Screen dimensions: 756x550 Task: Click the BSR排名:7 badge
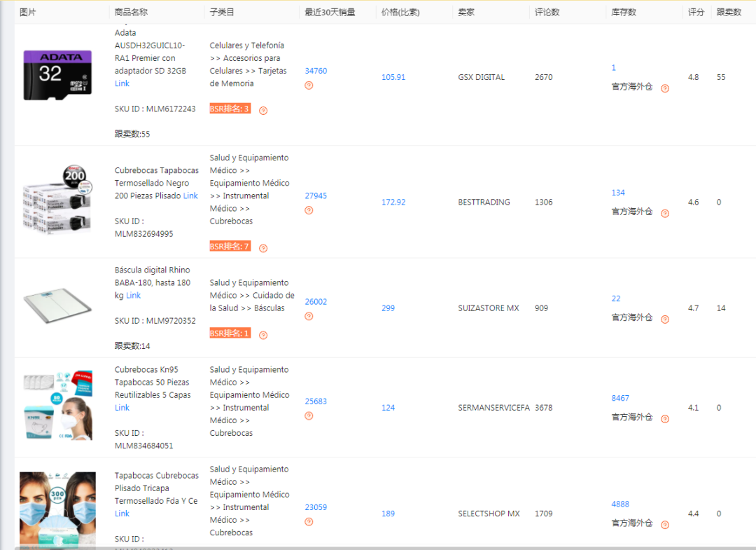(229, 247)
